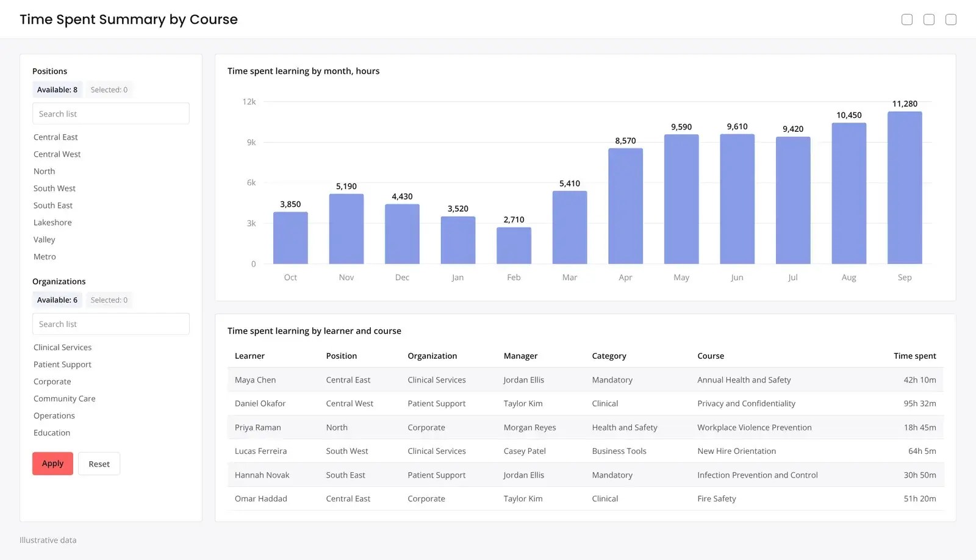Switch to Organizations 'Available: 6' tab

pyautogui.click(x=57, y=300)
